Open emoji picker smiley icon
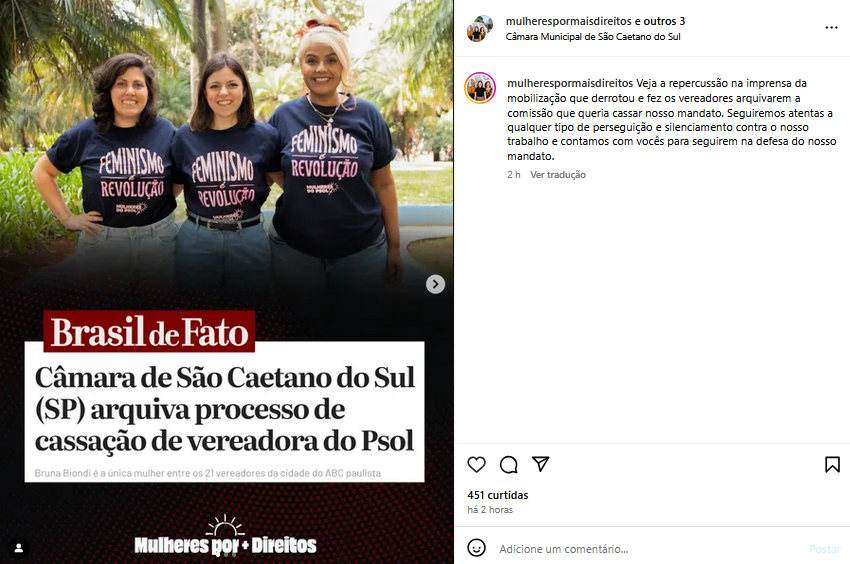This screenshot has width=850, height=564. coord(476,548)
